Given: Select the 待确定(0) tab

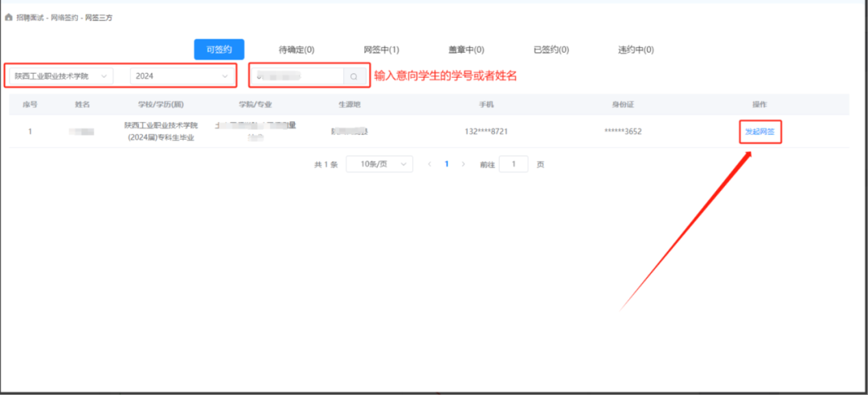Looking at the screenshot, I should click(x=297, y=50).
